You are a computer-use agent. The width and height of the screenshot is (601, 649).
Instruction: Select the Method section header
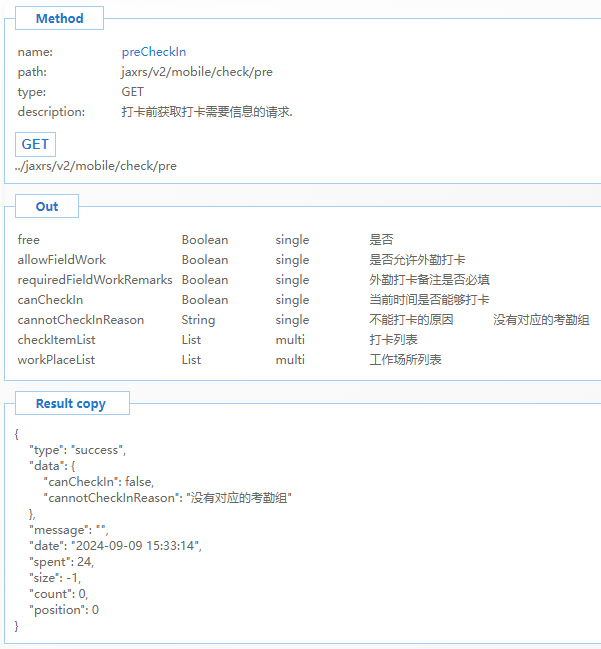[x=60, y=19]
